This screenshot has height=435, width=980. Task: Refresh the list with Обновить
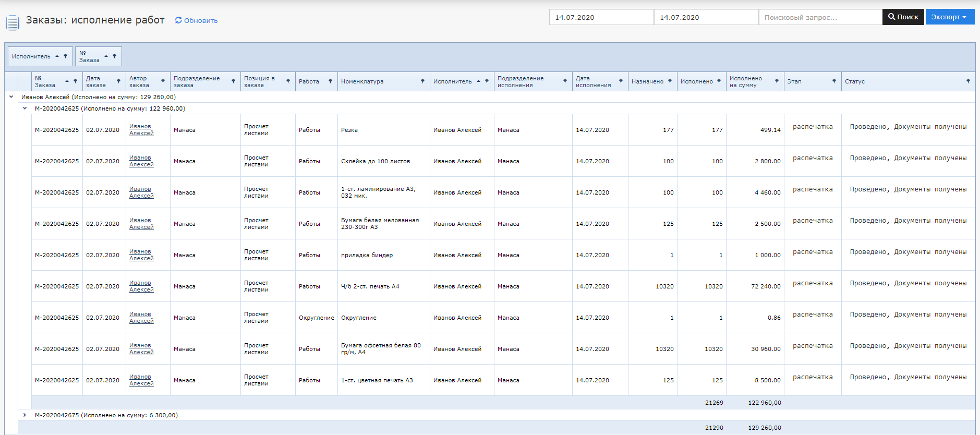click(196, 20)
